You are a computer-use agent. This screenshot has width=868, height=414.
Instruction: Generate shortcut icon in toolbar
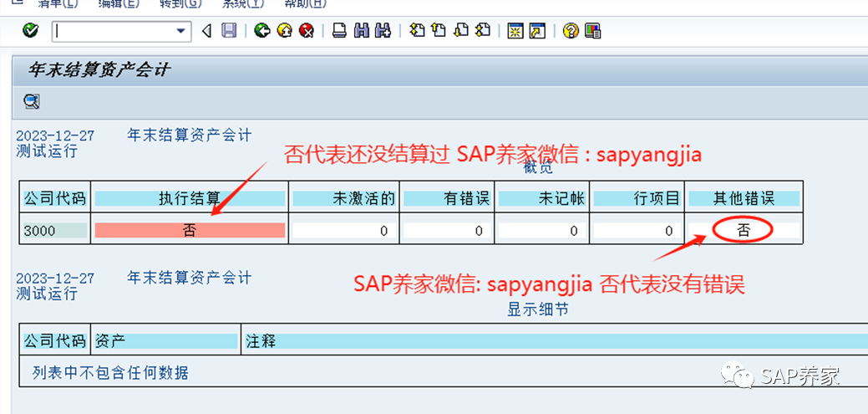[537, 30]
